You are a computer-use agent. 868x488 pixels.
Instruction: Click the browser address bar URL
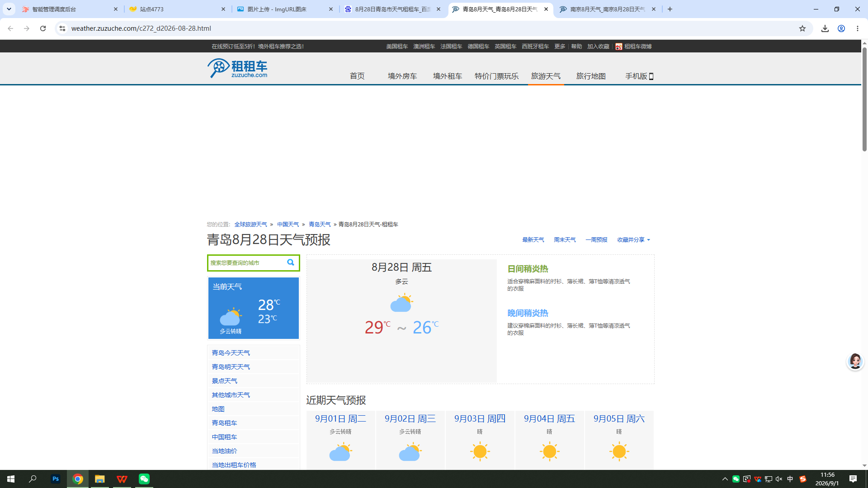(x=141, y=28)
